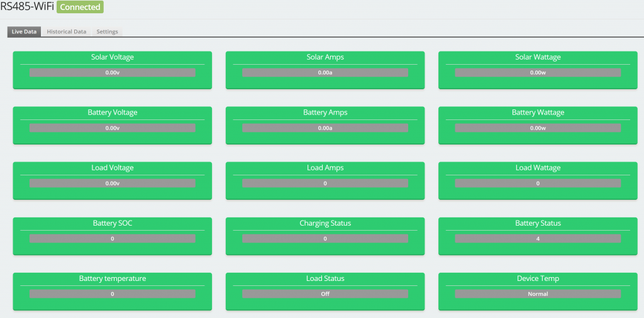This screenshot has height=318, width=644.
Task: Click the Solar Voltage value bar
Action: (112, 73)
